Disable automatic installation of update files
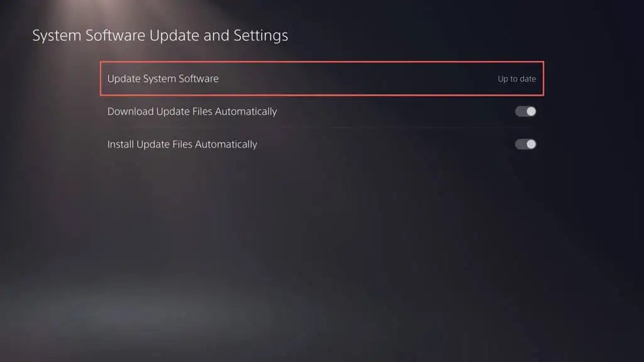This screenshot has width=644, height=362. coord(525,144)
